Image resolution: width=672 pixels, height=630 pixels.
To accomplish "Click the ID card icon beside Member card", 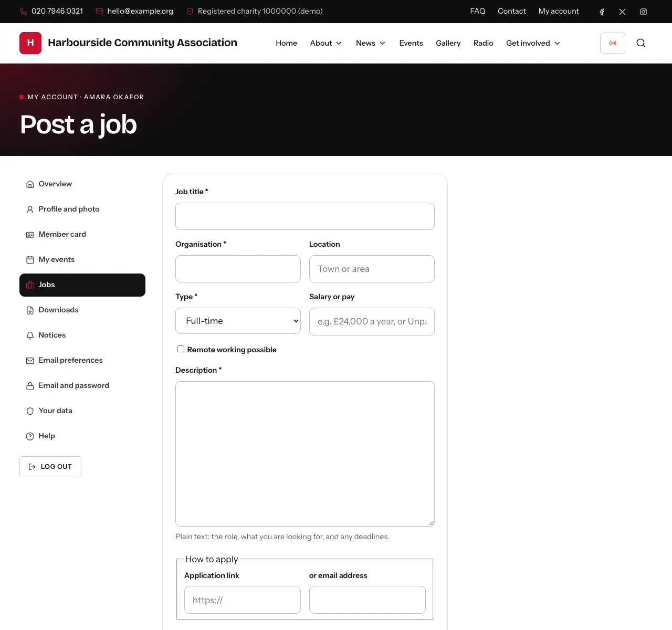I will point(30,235).
